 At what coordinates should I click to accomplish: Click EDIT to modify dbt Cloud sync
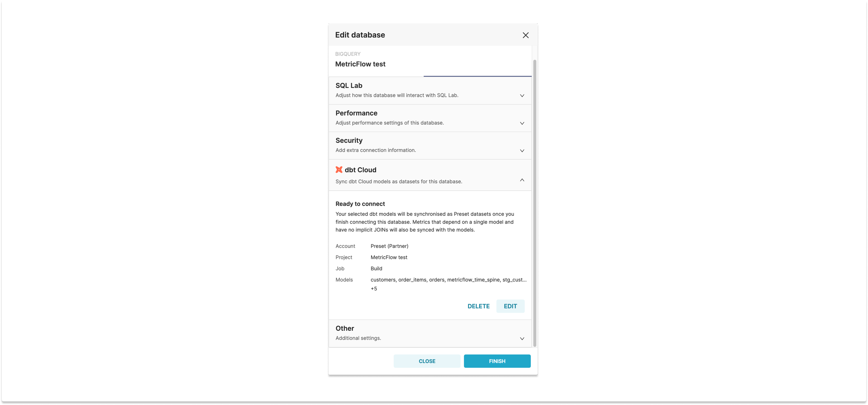[510, 306]
